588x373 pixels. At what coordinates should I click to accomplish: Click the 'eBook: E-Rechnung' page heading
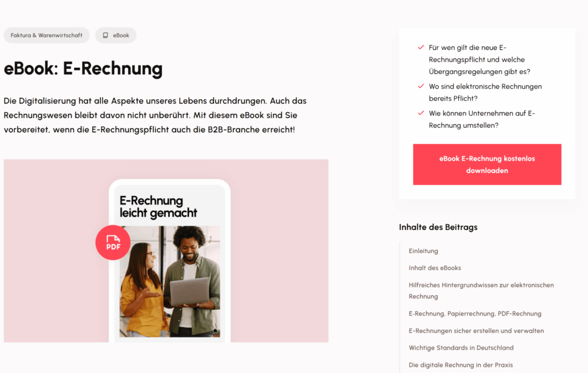tap(83, 68)
